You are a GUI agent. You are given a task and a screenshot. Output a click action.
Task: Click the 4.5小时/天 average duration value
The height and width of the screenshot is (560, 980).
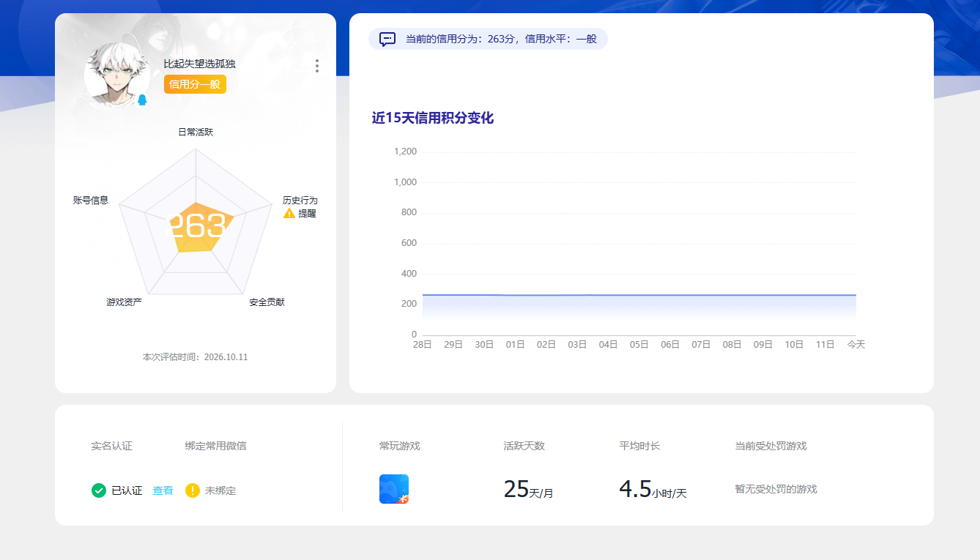coord(653,489)
